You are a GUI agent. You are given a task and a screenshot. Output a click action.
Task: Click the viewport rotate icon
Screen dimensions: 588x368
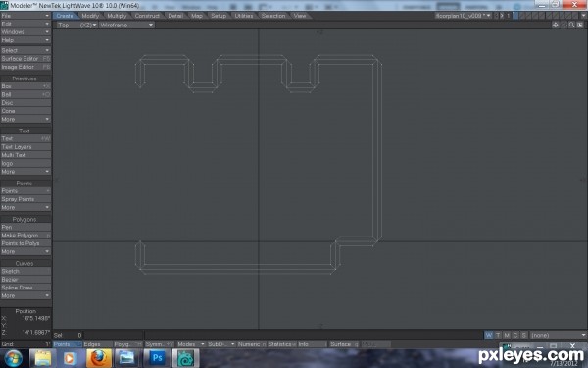[563, 25]
